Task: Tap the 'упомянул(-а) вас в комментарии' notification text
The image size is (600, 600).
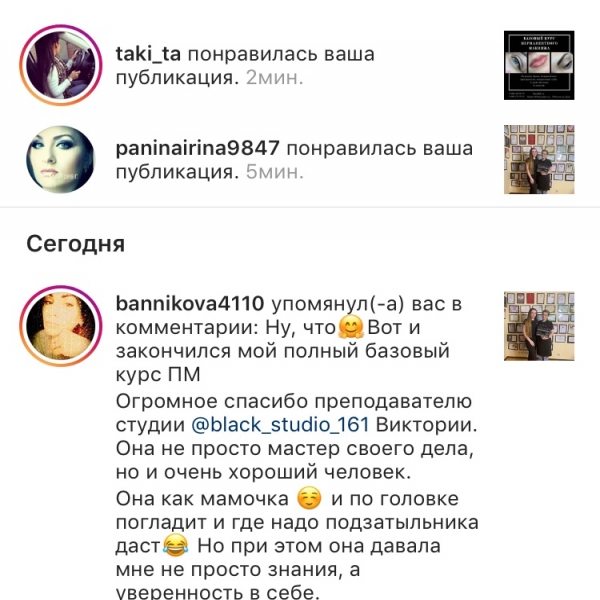Action: (289, 316)
